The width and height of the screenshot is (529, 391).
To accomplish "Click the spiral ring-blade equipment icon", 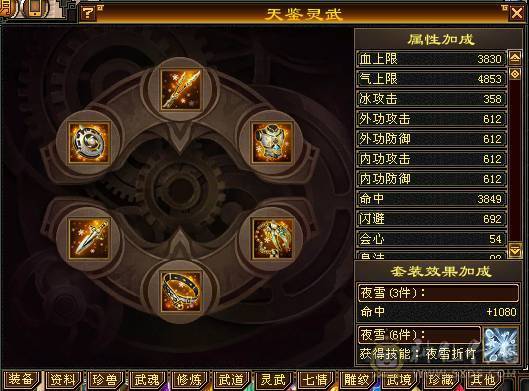I will (89, 143).
